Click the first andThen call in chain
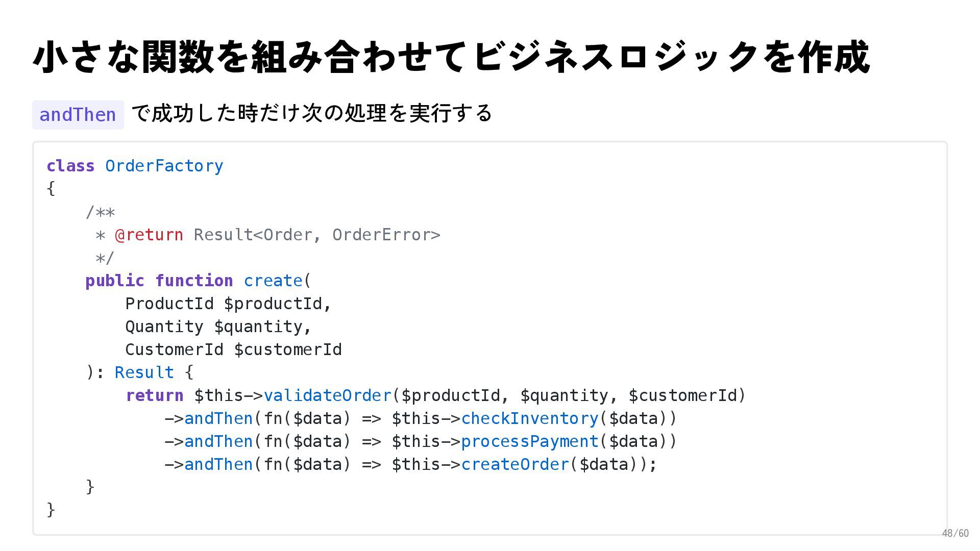Image resolution: width=980 pixels, height=551 pixels. [218, 418]
